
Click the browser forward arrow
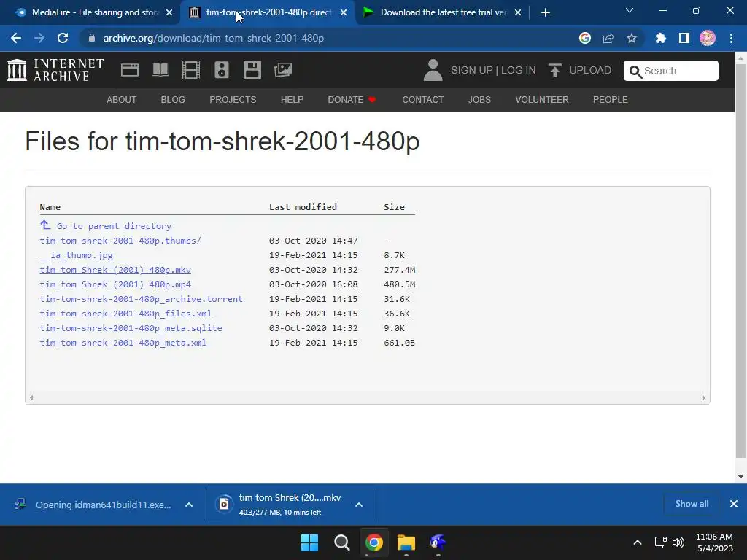point(39,38)
